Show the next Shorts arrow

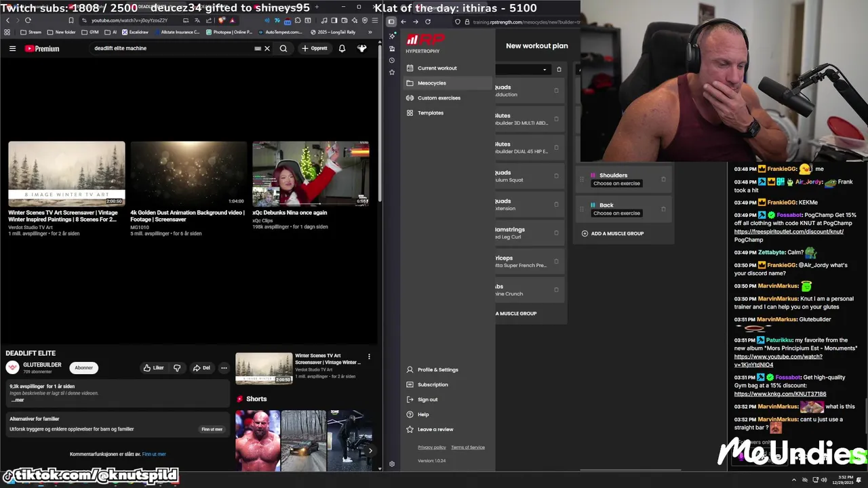[x=370, y=451]
